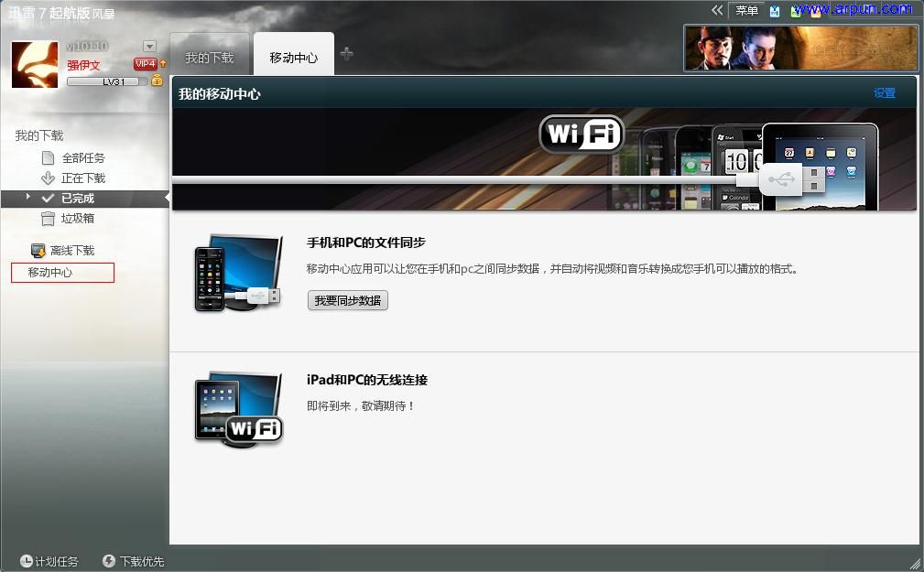
Task: Expand the 已完成 tree arrow
Action: [28, 198]
